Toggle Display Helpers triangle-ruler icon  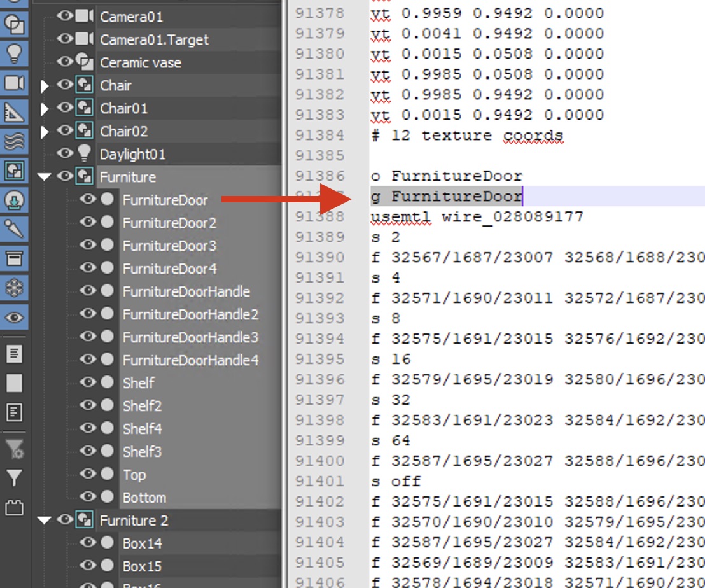point(13,112)
